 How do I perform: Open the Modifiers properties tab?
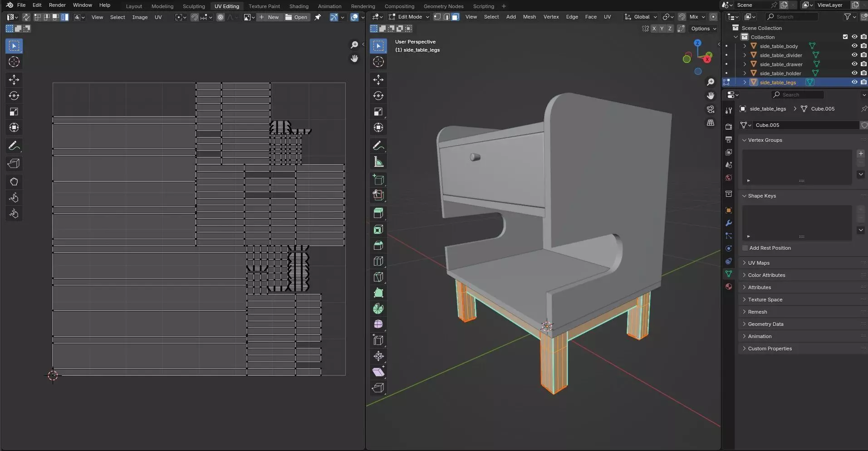[x=729, y=223]
